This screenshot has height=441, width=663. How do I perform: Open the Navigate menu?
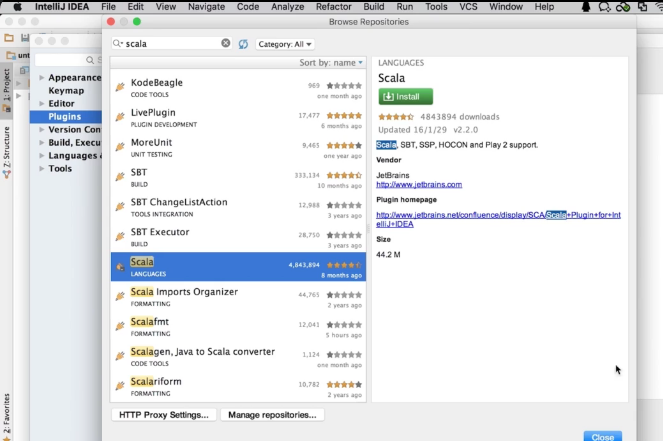[x=206, y=7]
